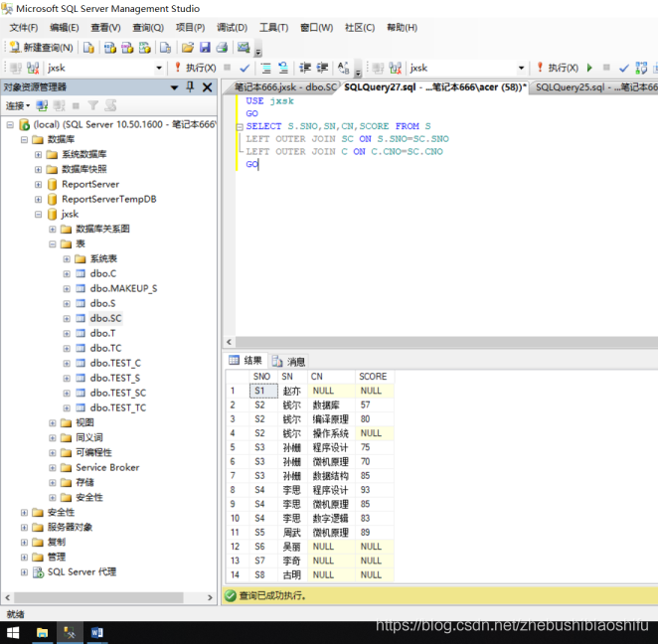Click the Open file folder icon
The image size is (658, 644).
pos(188,48)
